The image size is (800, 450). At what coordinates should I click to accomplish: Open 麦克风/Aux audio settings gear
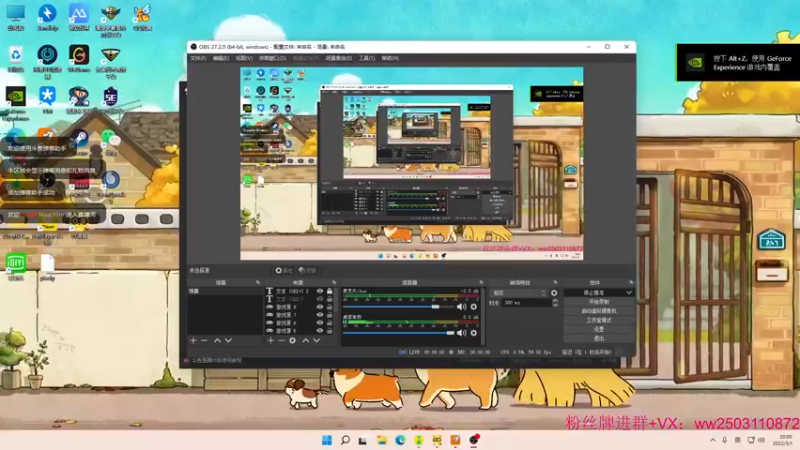coord(473,307)
